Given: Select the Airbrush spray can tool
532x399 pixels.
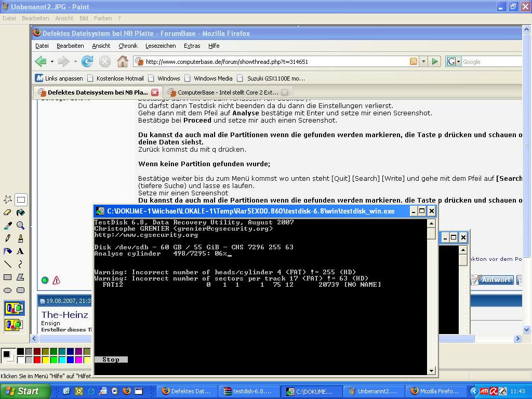Looking at the screenshot, I should pyautogui.click(x=7, y=251).
